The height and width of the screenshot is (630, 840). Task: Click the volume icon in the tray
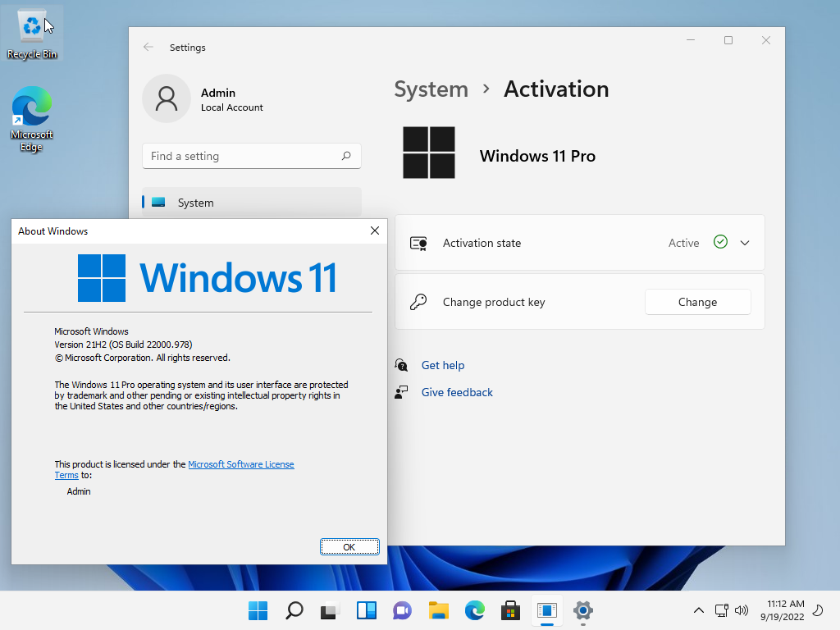pos(742,610)
